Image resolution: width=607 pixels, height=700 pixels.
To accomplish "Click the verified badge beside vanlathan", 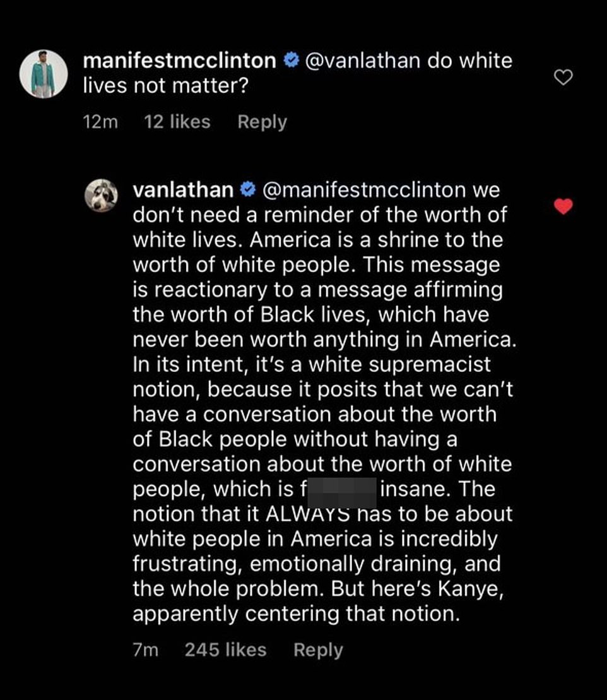I will [249, 189].
